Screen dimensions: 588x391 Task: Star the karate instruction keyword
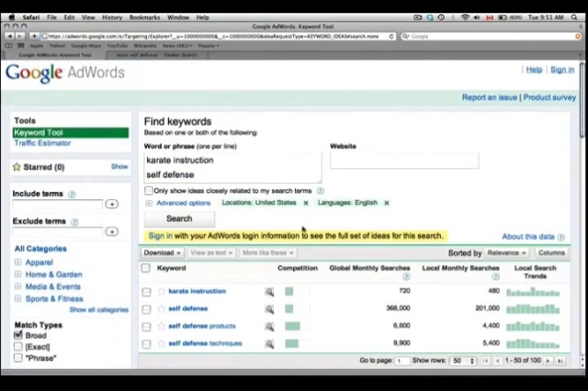tap(162, 291)
